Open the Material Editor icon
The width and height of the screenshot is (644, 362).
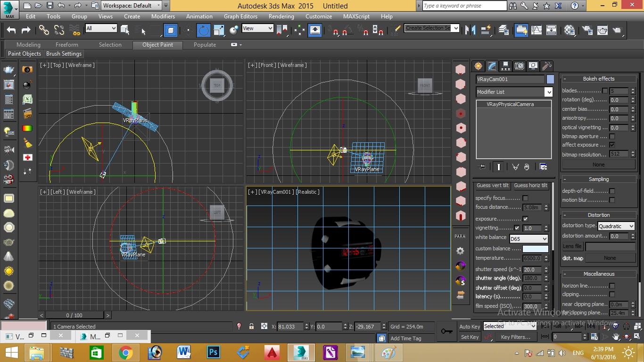coord(570,30)
